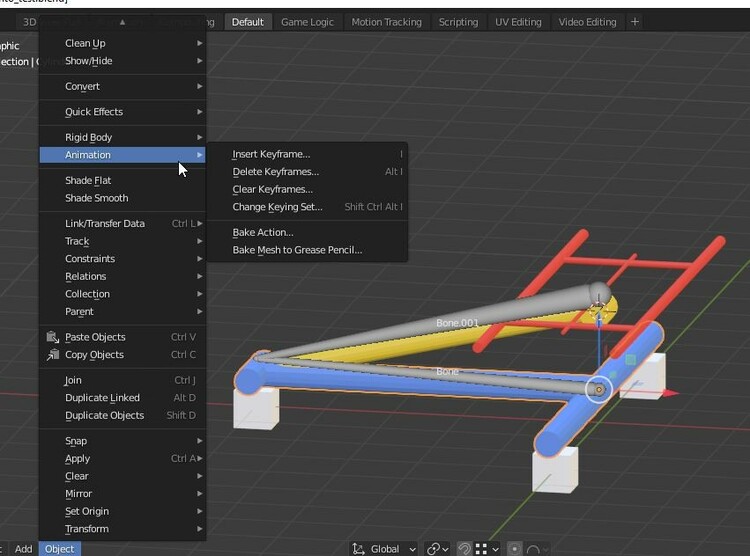
Task: Click the snapping increment grid icon
Action: (x=482, y=548)
